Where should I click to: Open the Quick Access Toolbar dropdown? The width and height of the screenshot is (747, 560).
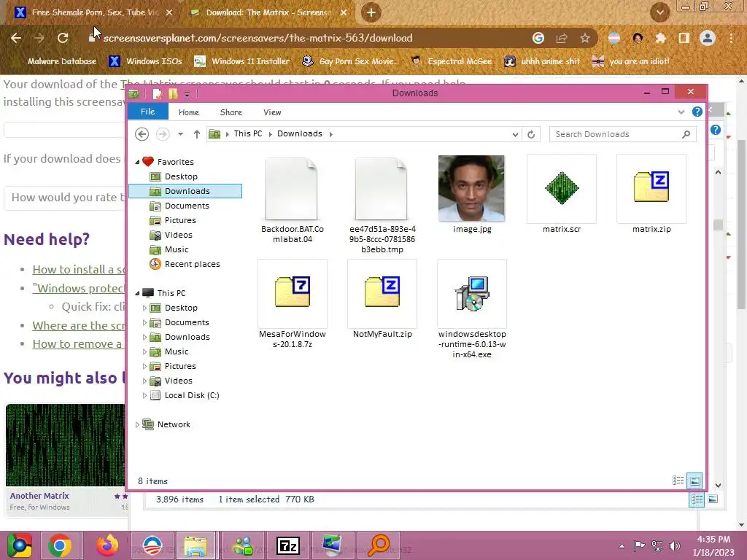click(x=187, y=94)
